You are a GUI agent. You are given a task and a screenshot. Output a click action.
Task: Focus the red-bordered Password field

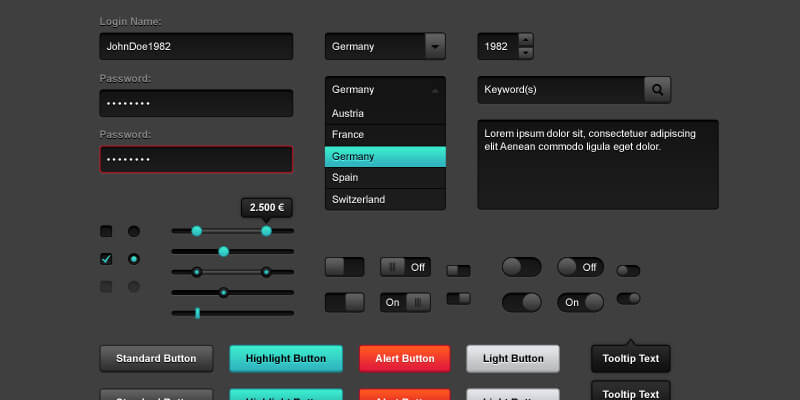click(196, 160)
